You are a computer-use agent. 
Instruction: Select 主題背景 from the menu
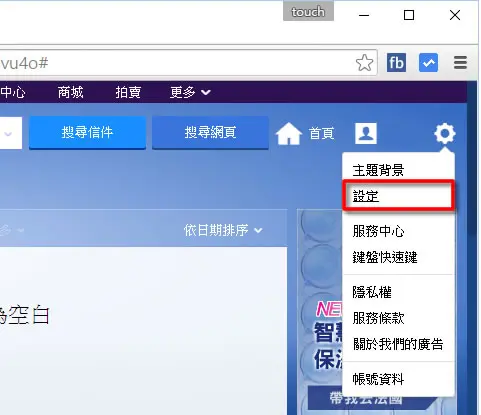pos(378,170)
